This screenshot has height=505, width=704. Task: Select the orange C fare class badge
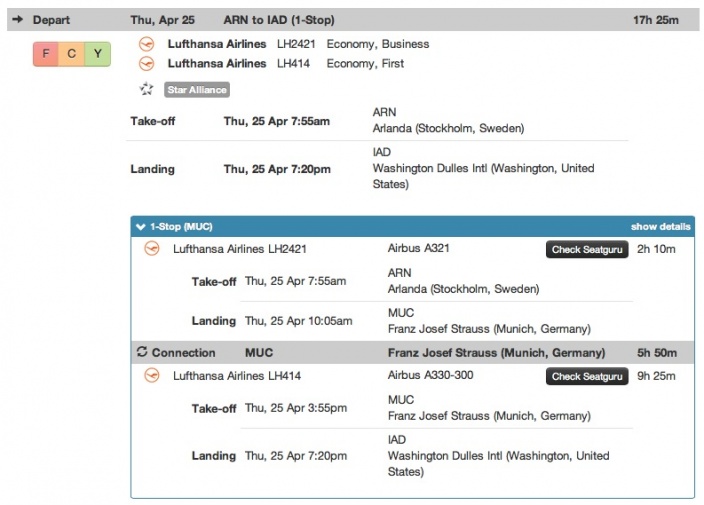point(71,54)
